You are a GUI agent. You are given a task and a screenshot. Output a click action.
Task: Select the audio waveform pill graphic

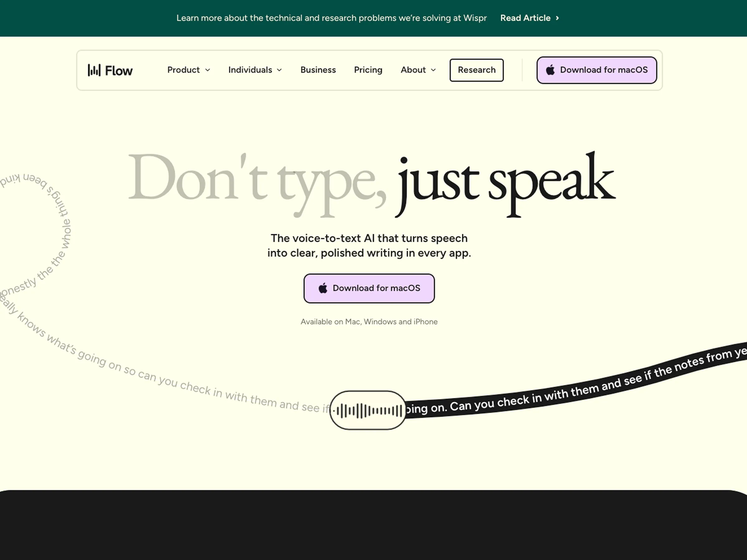tap(368, 410)
